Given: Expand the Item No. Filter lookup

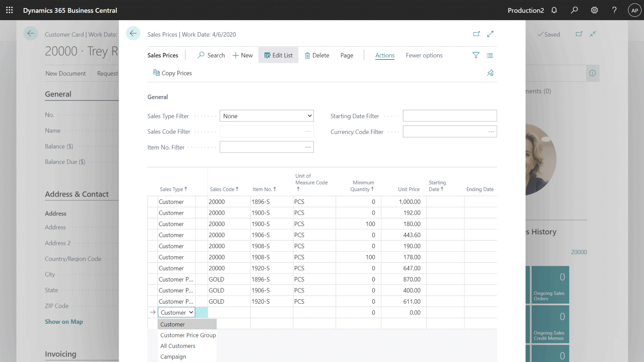Looking at the screenshot, I should pyautogui.click(x=308, y=147).
